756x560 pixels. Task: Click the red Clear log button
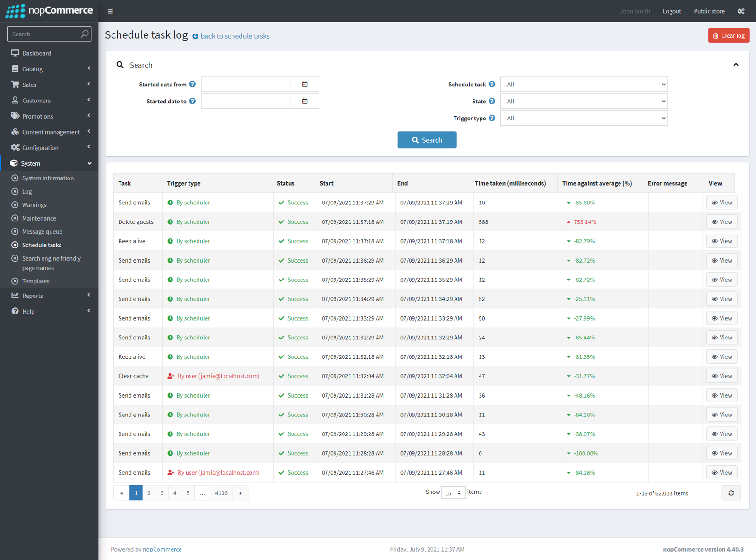pyautogui.click(x=729, y=35)
